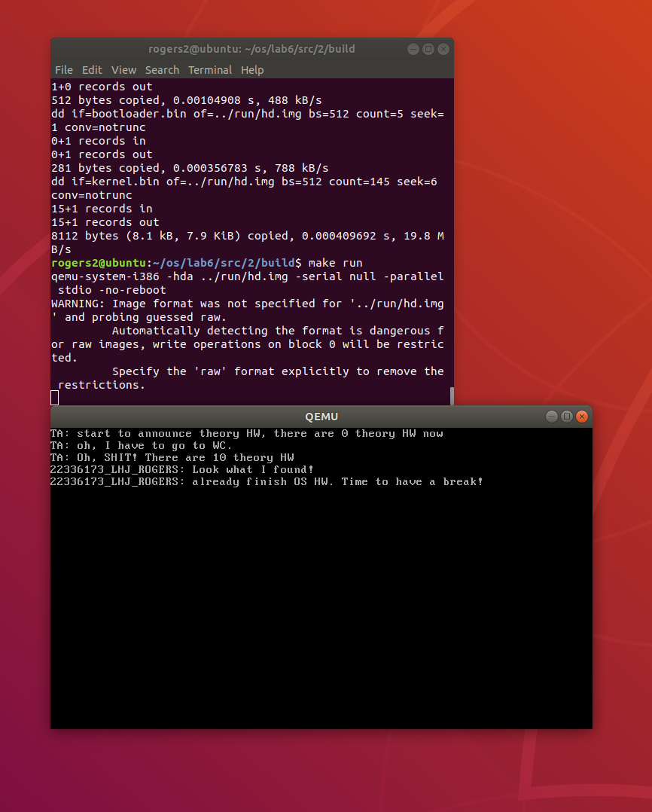The width and height of the screenshot is (652, 812).
Task: Close the QEMU window
Action: tap(582, 417)
